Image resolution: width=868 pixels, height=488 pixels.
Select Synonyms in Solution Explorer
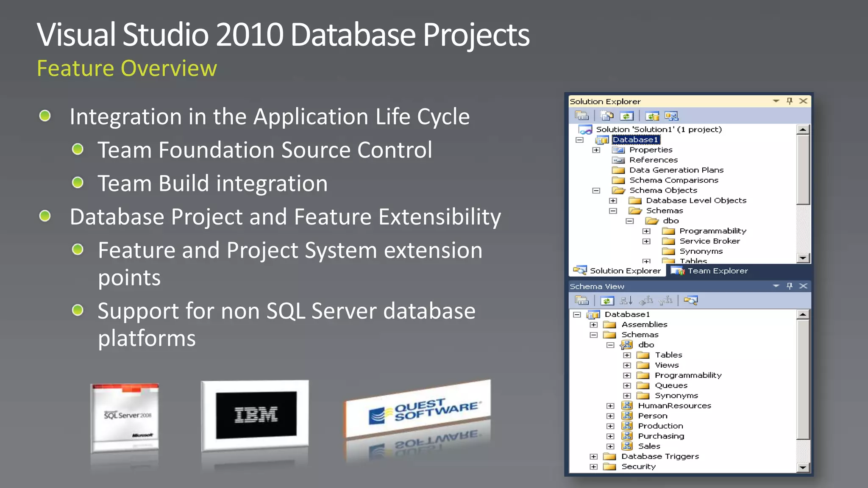(701, 251)
